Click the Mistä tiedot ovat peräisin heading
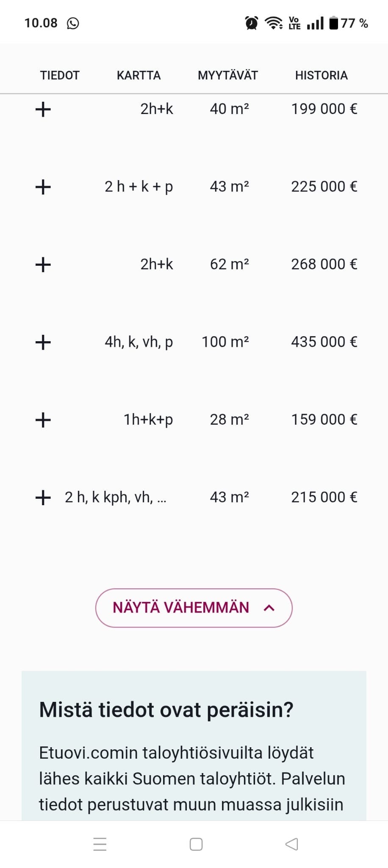 click(166, 709)
